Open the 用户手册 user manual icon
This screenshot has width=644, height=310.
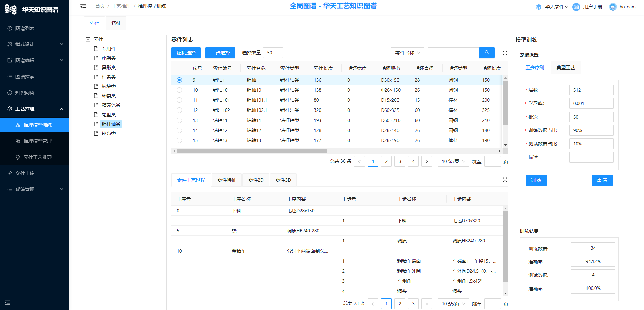point(576,7)
